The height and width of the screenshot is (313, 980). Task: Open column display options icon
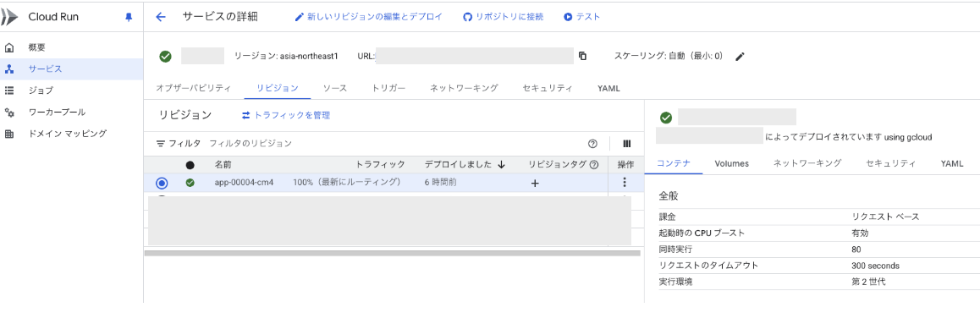(627, 144)
